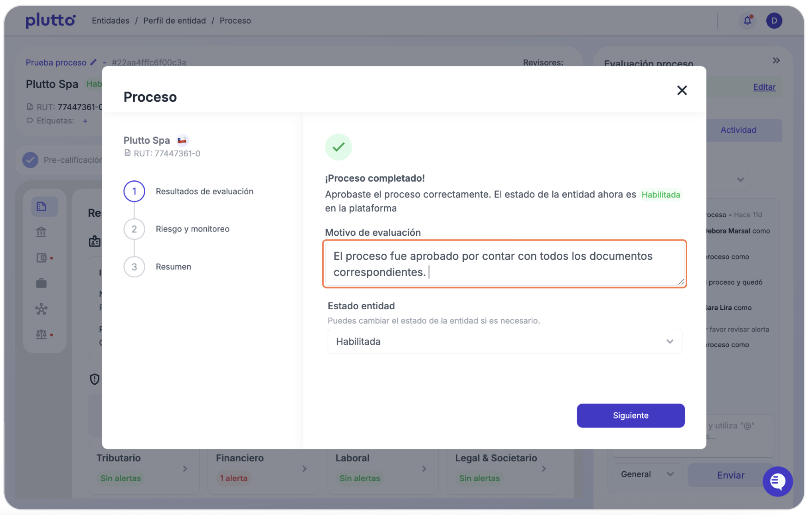812x515 pixels.
Task: Open the briefcase sidebar icon
Action: (x=42, y=283)
